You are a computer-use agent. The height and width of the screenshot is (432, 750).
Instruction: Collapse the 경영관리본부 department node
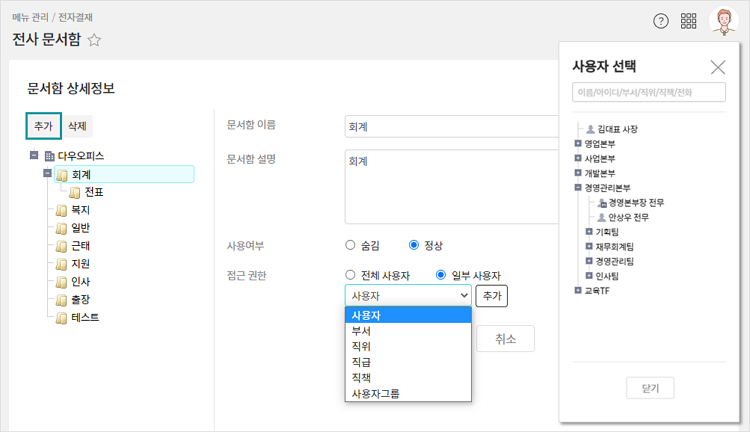tap(578, 187)
